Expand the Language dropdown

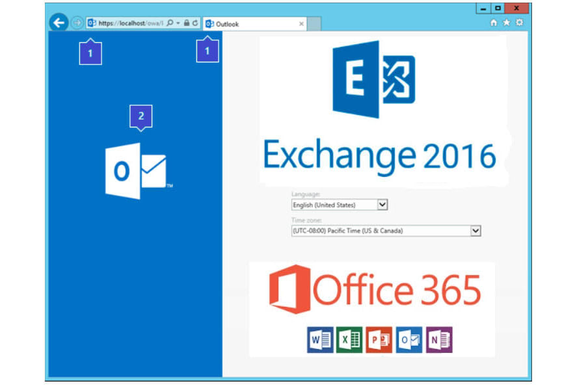382,205
